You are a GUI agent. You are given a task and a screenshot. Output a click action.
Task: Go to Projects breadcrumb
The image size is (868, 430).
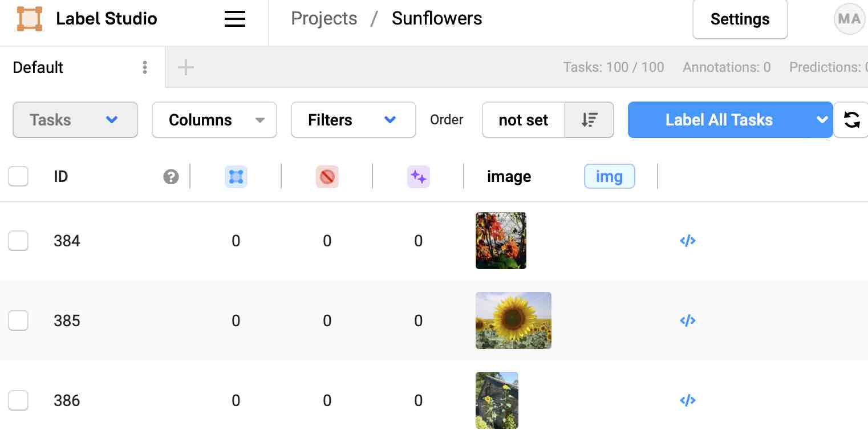point(324,18)
